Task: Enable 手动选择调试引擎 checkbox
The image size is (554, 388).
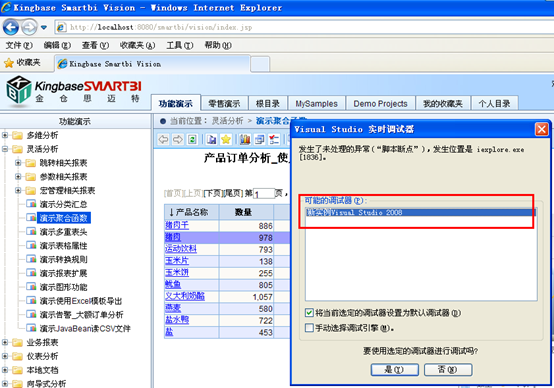Action: click(309, 328)
